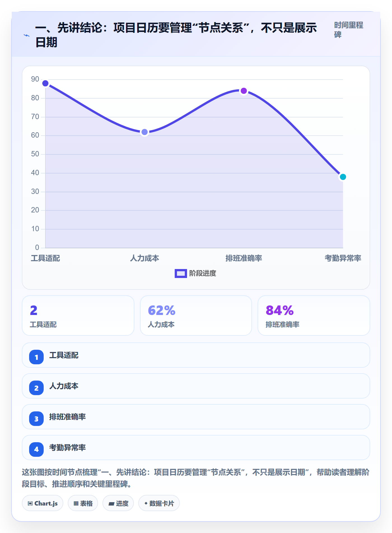Viewport: 392px width, 533px height.
Task: Click the y-axis value 0
Action: (x=37, y=247)
